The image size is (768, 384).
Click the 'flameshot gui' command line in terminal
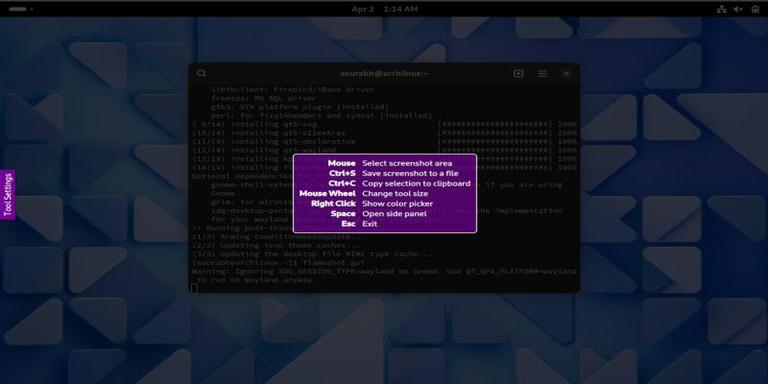point(278,263)
